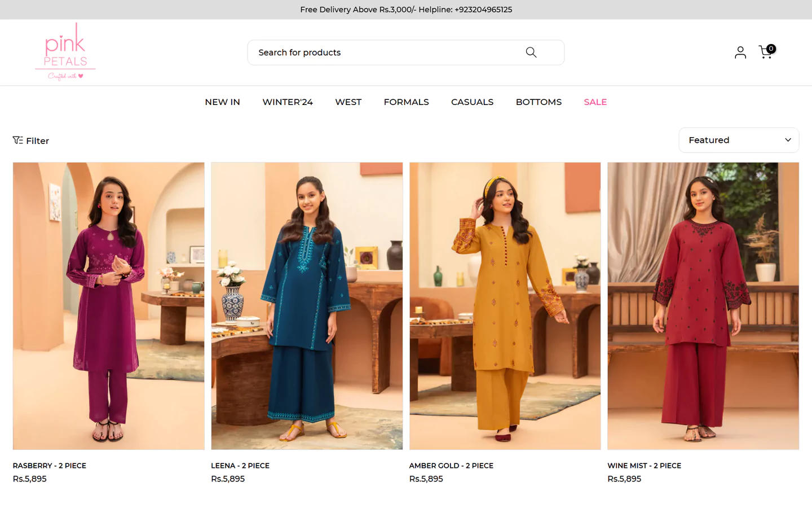812x508 pixels.
Task: Click the LEENA - 2 PIECE title link
Action: click(240, 466)
